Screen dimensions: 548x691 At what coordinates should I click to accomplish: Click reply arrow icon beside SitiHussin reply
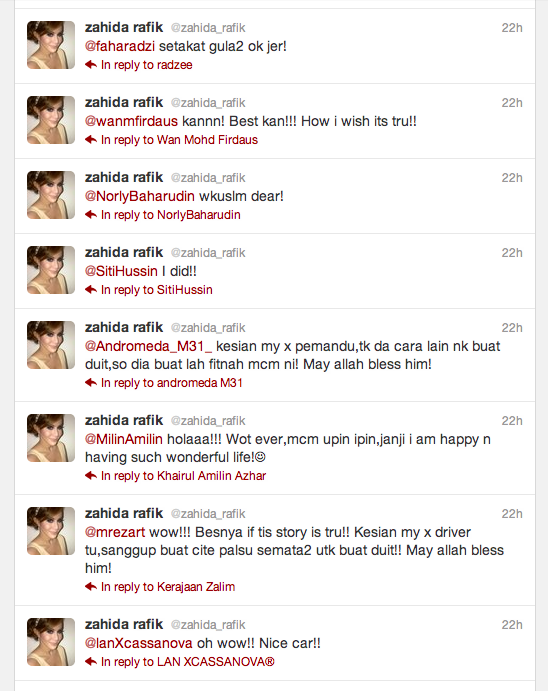pyautogui.click(x=91, y=290)
